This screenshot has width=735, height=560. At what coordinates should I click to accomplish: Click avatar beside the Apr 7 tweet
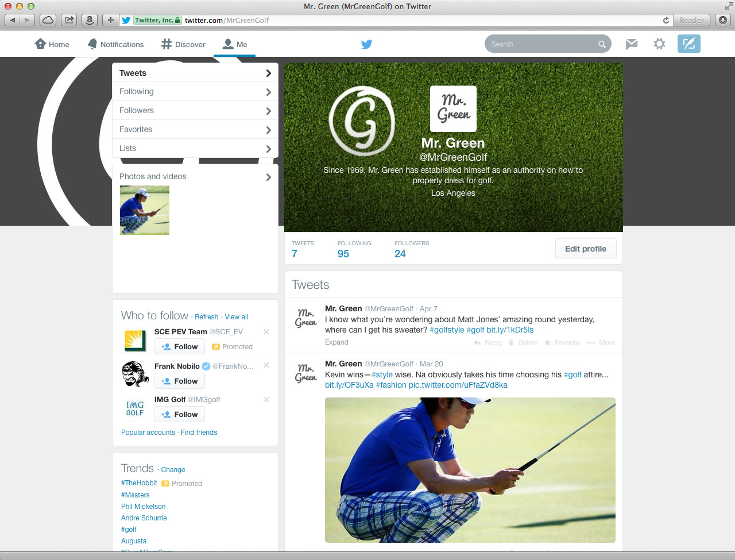306,318
